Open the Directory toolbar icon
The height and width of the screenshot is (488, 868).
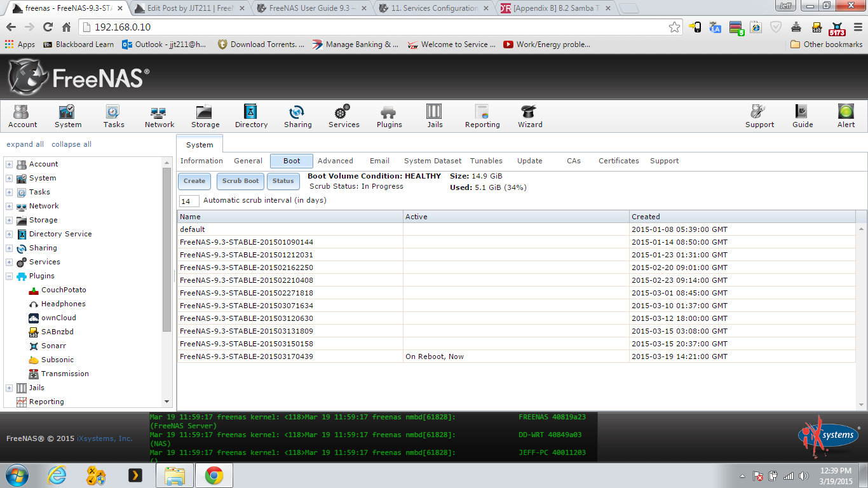pos(251,116)
